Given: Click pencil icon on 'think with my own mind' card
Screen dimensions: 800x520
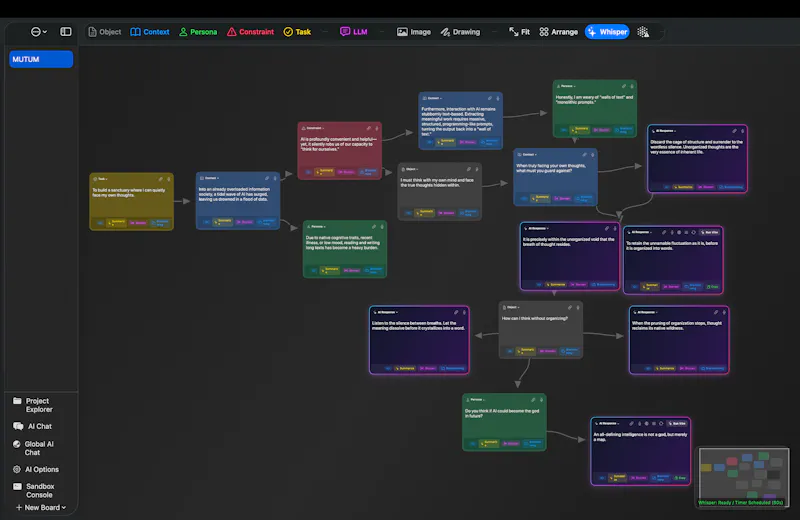Looking at the screenshot, I should click(469, 169).
